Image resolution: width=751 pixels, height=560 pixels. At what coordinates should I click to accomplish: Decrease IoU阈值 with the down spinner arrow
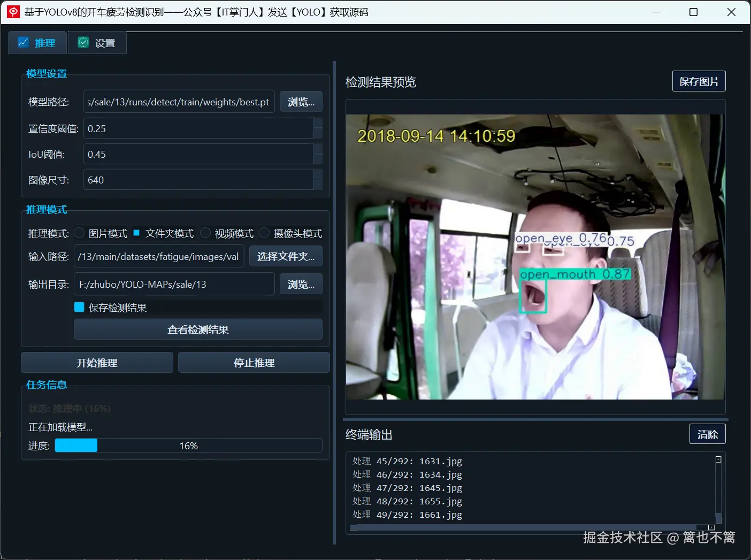point(318,159)
